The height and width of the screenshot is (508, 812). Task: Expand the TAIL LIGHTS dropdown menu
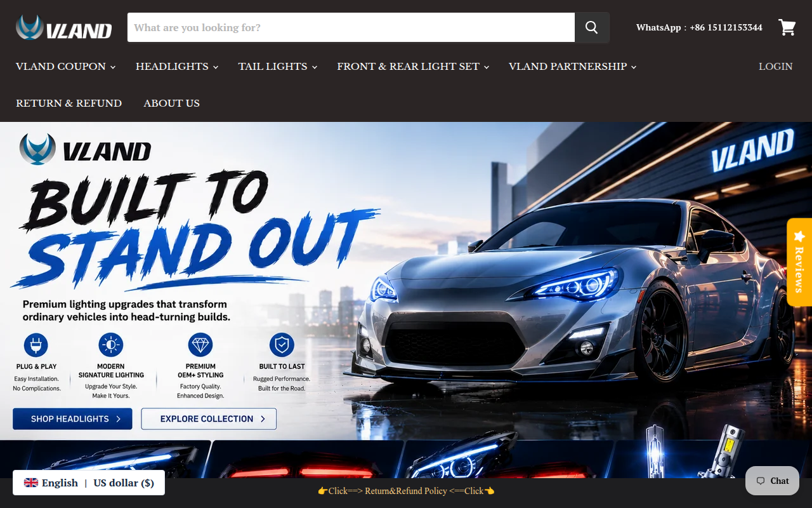pyautogui.click(x=278, y=67)
